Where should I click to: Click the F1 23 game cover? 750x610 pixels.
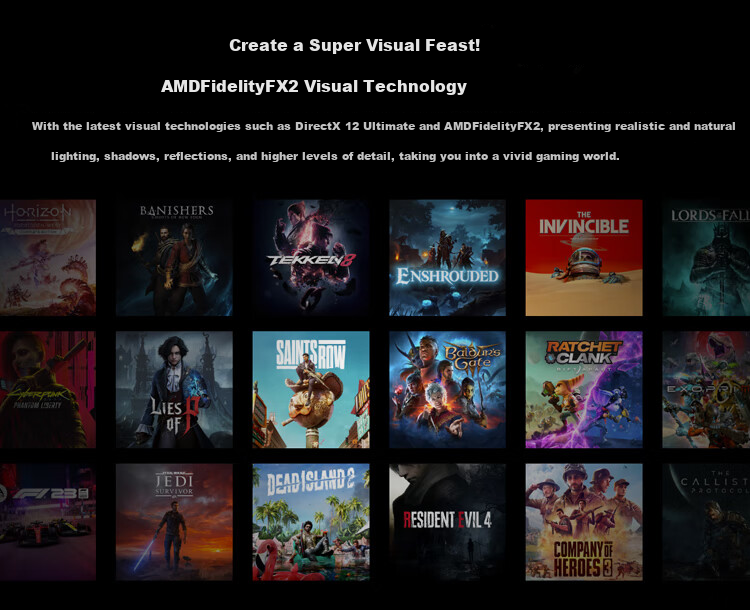(48, 522)
